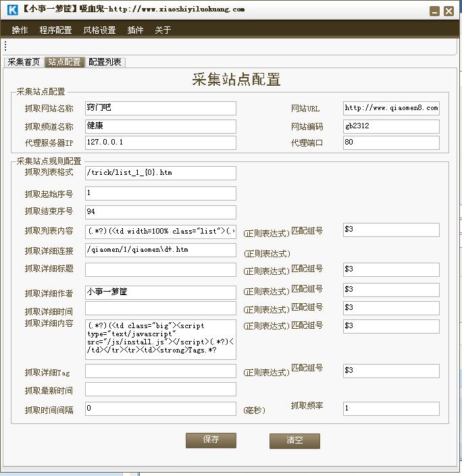Open the 插件 menu

pos(136,30)
